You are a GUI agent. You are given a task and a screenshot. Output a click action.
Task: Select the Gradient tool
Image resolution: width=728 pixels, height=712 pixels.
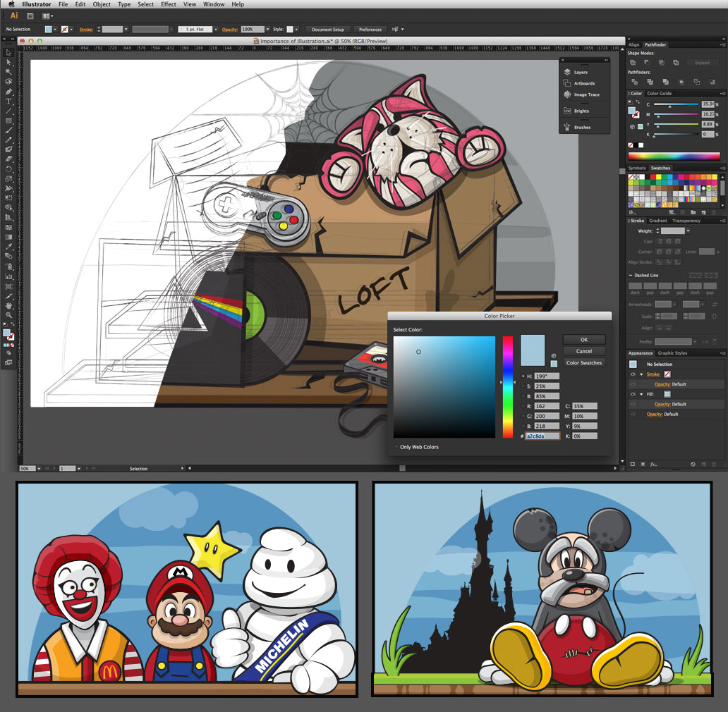[8, 237]
